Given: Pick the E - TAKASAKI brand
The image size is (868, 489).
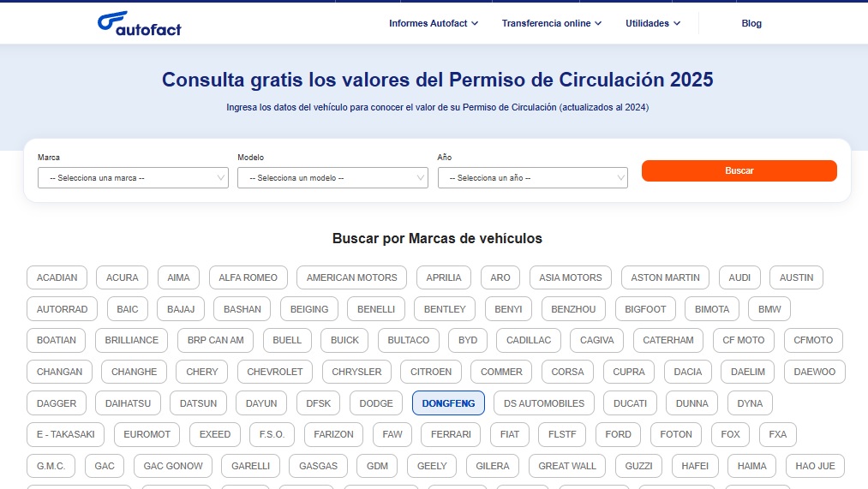Looking at the screenshot, I should (x=65, y=435).
